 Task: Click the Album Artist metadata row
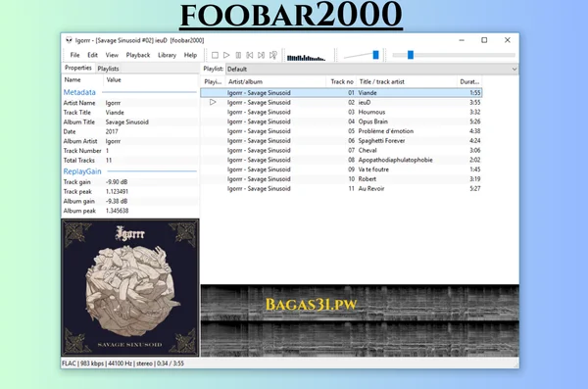[x=130, y=141]
